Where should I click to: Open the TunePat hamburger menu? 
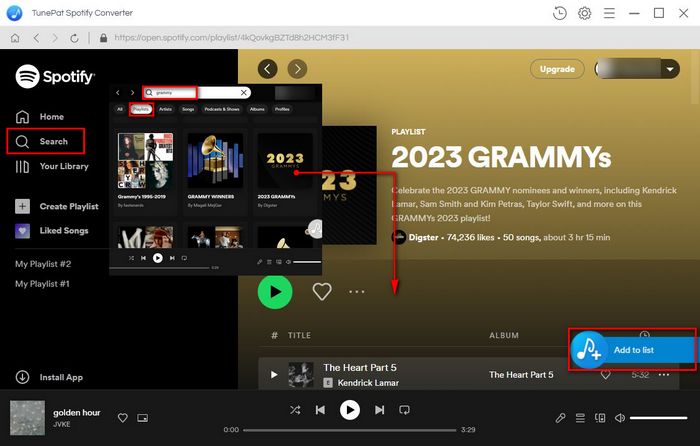coord(609,13)
